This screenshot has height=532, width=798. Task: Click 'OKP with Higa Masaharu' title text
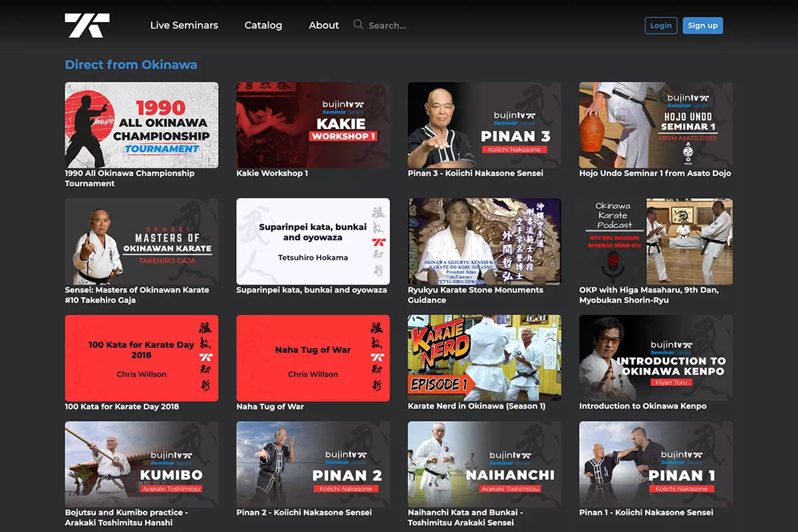649,295
